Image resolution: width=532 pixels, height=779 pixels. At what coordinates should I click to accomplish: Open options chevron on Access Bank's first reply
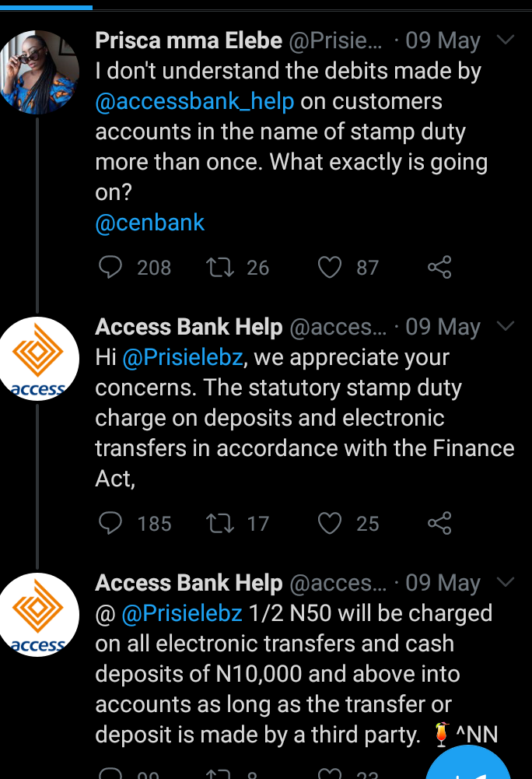[506, 326]
